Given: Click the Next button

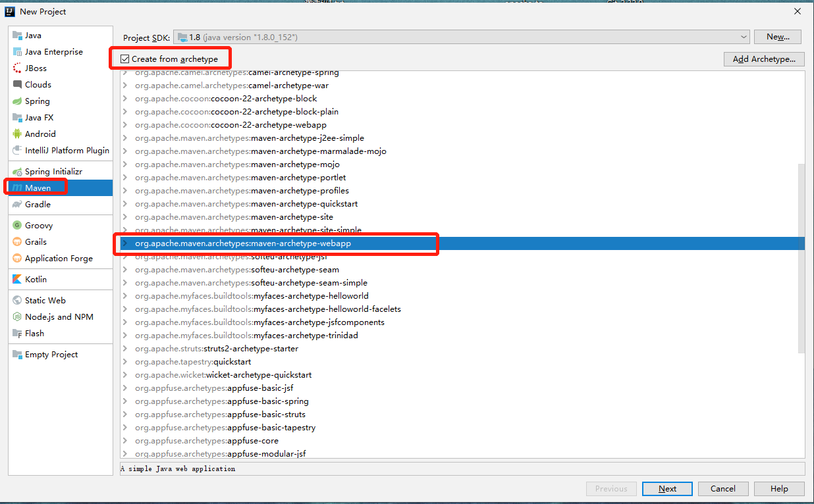Looking at the screenshot, I should (x=667, y=489).
